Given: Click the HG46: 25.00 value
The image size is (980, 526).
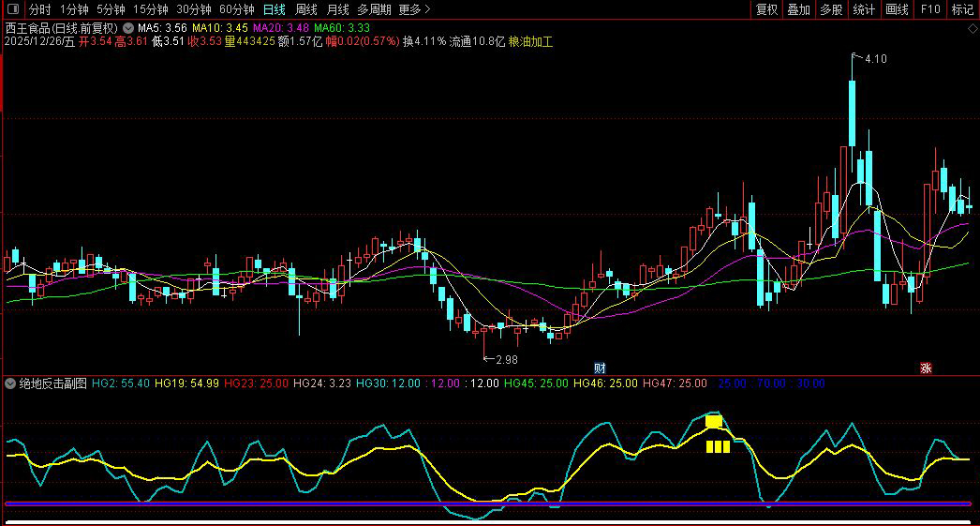Looking at the screenshot, I should coord(605,383).
